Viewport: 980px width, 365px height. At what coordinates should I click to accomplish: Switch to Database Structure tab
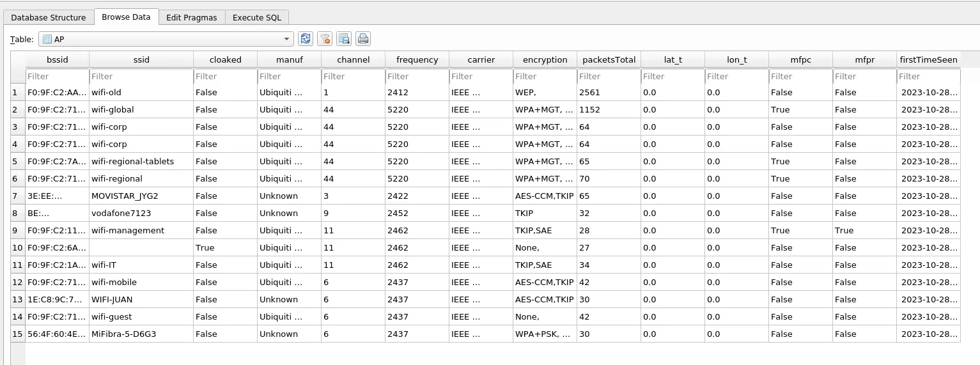click(x=49, y=17)
